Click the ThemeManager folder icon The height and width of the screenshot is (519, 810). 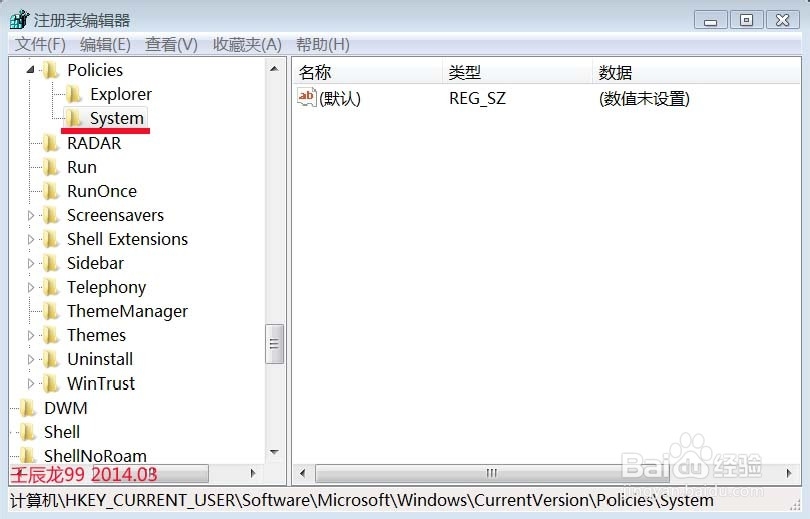click(x=51, y=311)
